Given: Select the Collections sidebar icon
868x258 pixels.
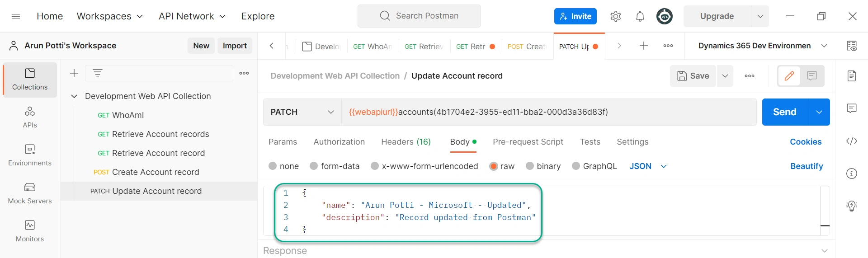Looking at the screenshot, I should coord(30,80).
